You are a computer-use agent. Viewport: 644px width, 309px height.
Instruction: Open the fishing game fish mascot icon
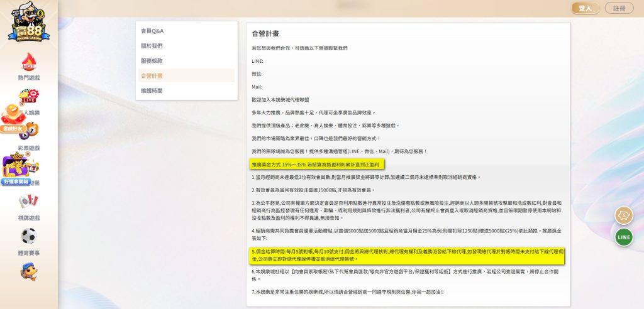point(29,271)
